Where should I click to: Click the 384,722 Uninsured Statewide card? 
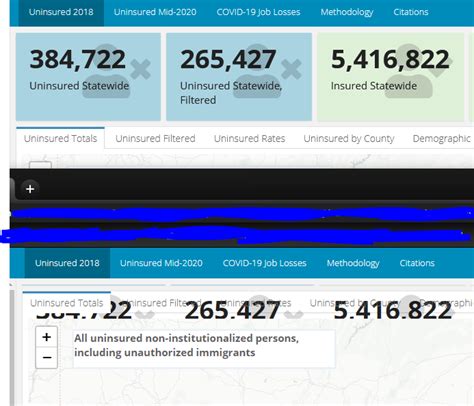[88, 77]
